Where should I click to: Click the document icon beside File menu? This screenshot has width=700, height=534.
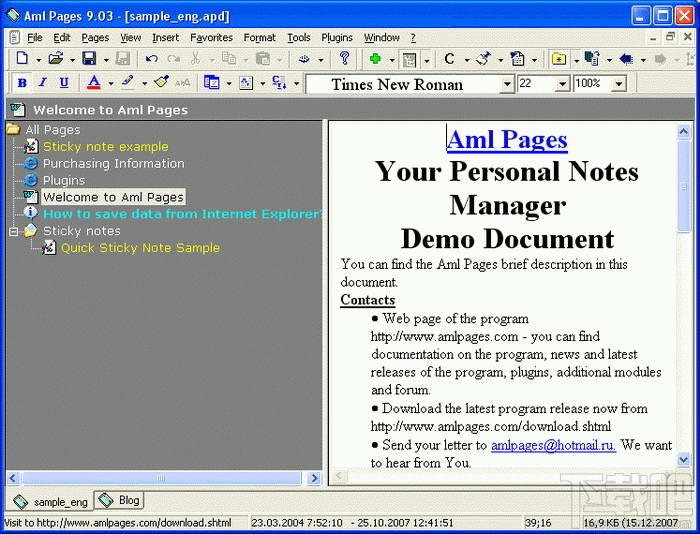[x=14, y=38]
